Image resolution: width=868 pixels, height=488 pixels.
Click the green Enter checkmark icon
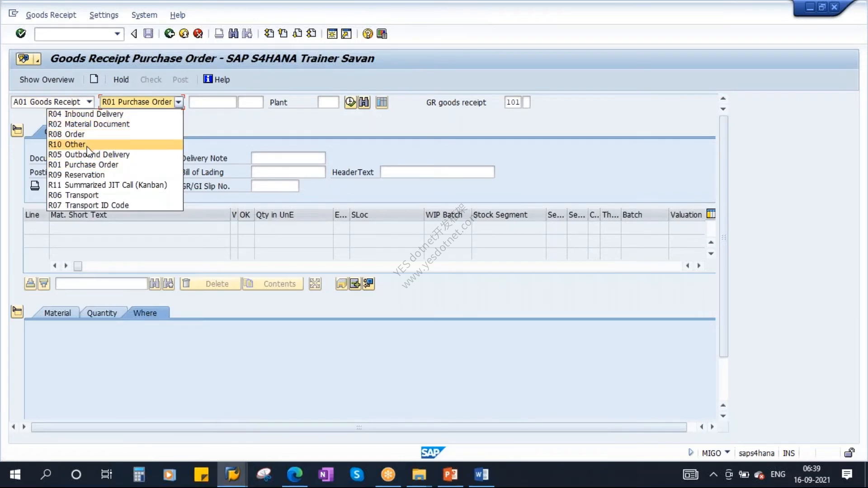21,33
